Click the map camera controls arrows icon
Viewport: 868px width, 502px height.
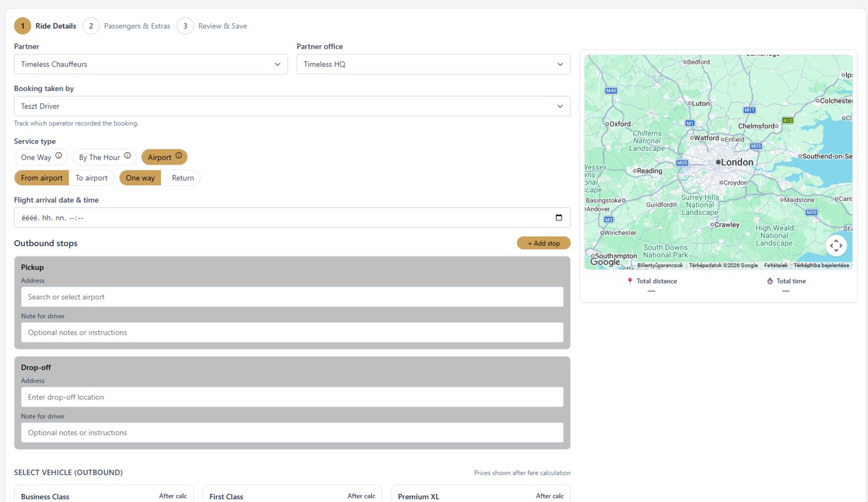pos(836,245)
